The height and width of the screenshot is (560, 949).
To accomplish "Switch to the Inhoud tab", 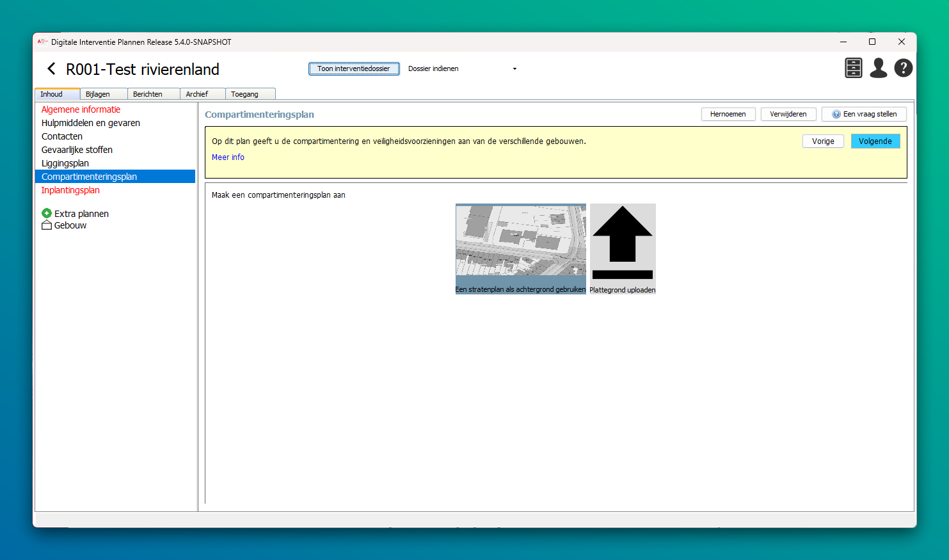I will 57,94.
